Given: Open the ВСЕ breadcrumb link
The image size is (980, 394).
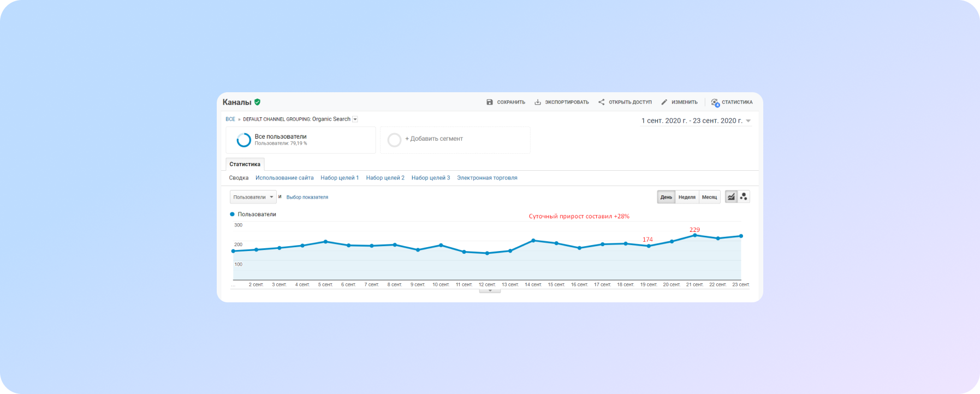Looking at the screenshot, I should pos(230,119).
